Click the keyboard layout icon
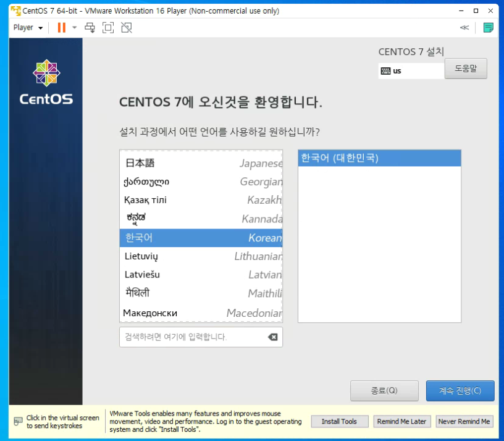Image resolution: width=504 pixels, height=441 pixels. (x=385, y=71)
